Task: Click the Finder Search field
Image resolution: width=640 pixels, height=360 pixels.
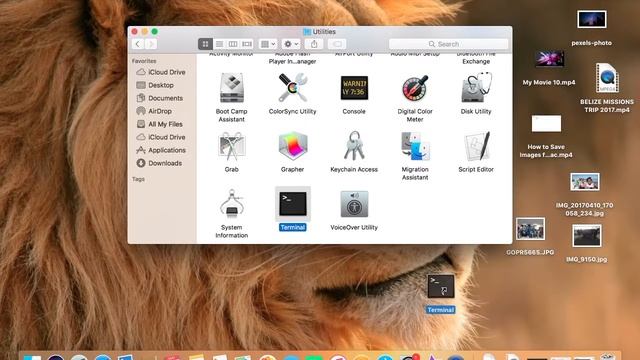Action: pos(449,44)
